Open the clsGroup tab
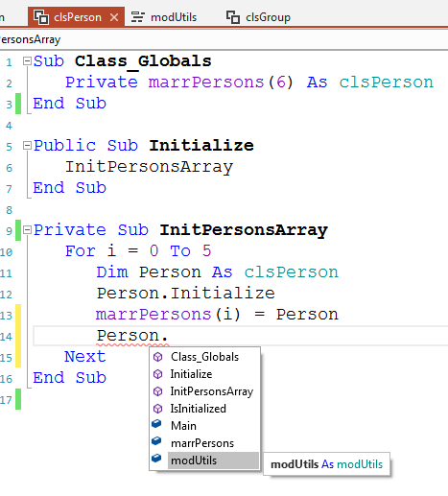448x496 pixels. click(258, 17)
